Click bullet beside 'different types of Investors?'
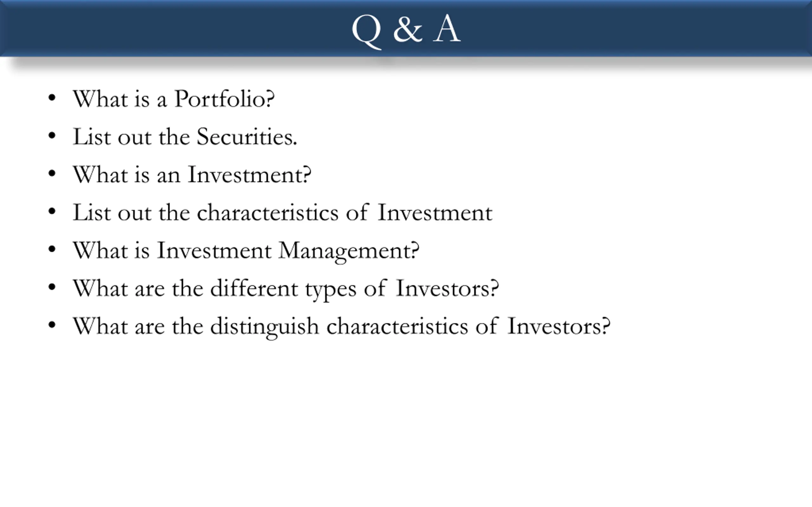812x507 pixels. coord(52,287)
